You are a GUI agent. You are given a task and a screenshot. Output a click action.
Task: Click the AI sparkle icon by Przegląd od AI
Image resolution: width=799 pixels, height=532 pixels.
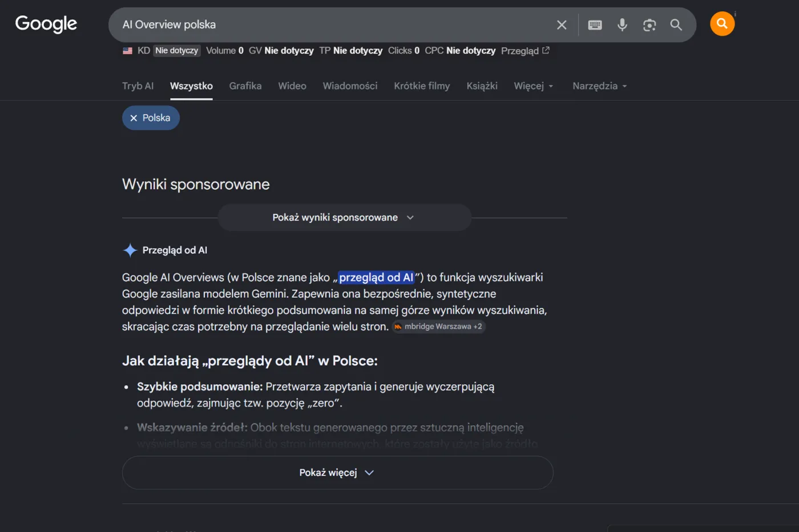click(130, 250)
